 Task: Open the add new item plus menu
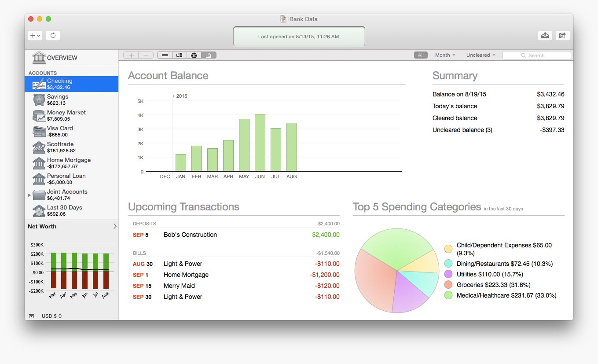pos(35,36)
